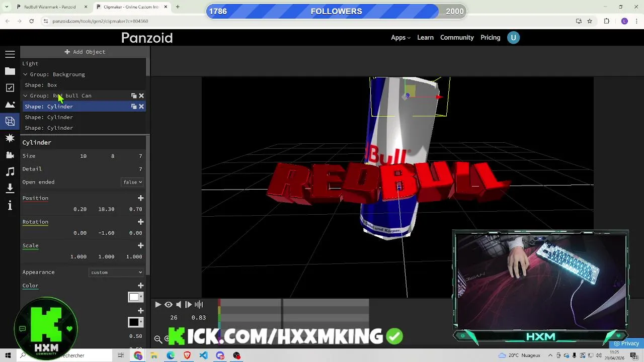Add keyframe for Color
Viewport: 644px width, 362px height.
pos(141,286)
